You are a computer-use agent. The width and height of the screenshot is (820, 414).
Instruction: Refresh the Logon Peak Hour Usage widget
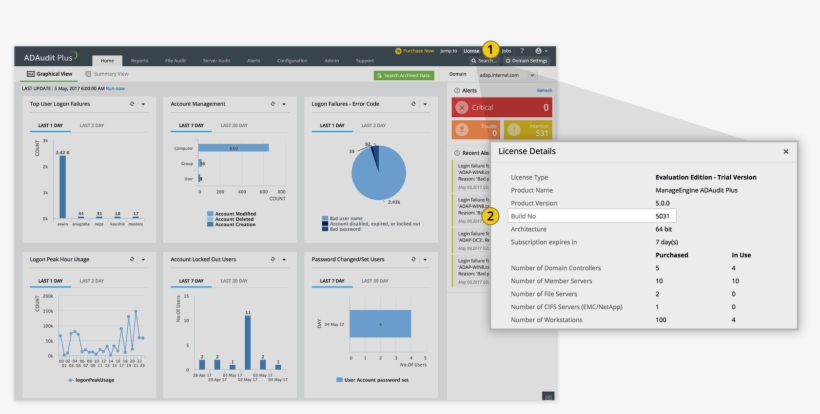pyautogui.click(x=132, y=257)
